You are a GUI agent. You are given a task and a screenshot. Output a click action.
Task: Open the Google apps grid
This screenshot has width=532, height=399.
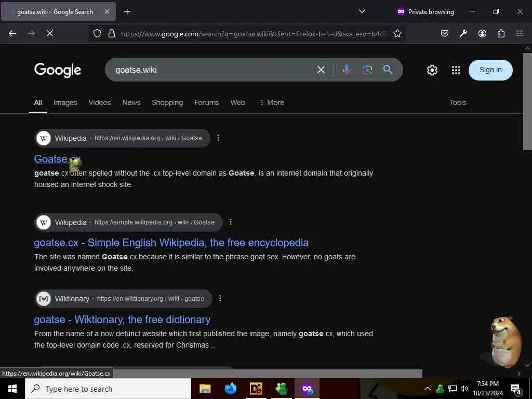pos(456,70)
